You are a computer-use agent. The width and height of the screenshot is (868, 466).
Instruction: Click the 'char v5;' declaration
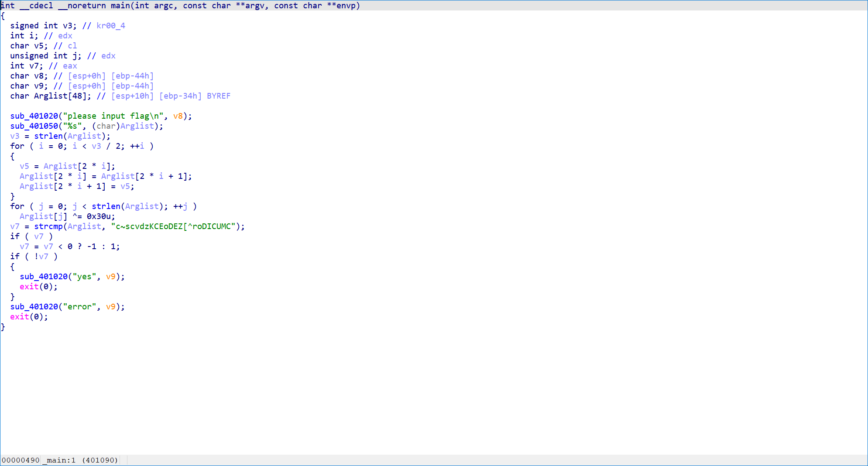(29, 46)
